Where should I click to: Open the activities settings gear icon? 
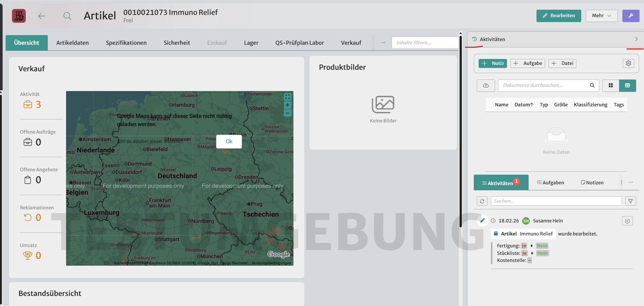(x=628, y=63)
